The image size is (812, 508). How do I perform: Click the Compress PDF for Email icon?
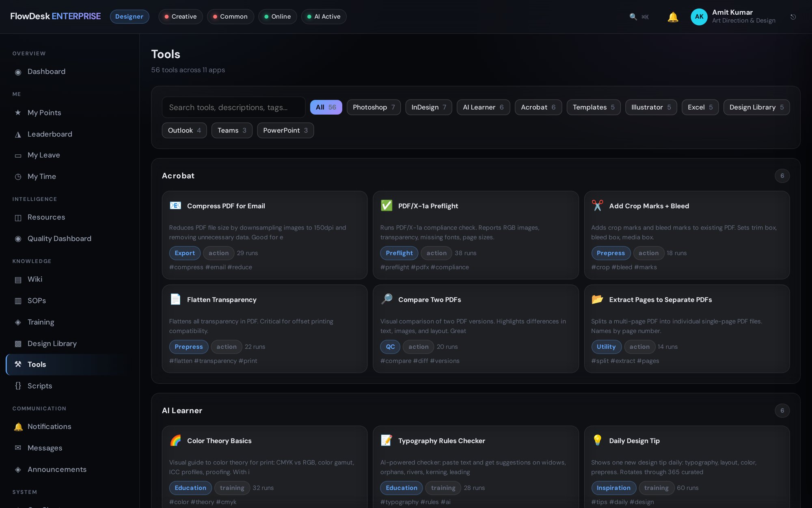175,206
